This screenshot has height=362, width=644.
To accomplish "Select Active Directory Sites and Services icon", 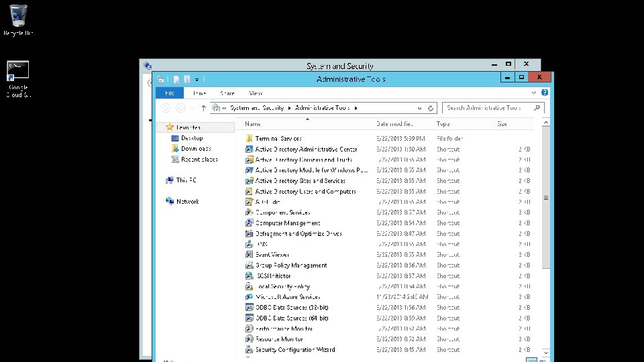I will [x=249, y=180].
